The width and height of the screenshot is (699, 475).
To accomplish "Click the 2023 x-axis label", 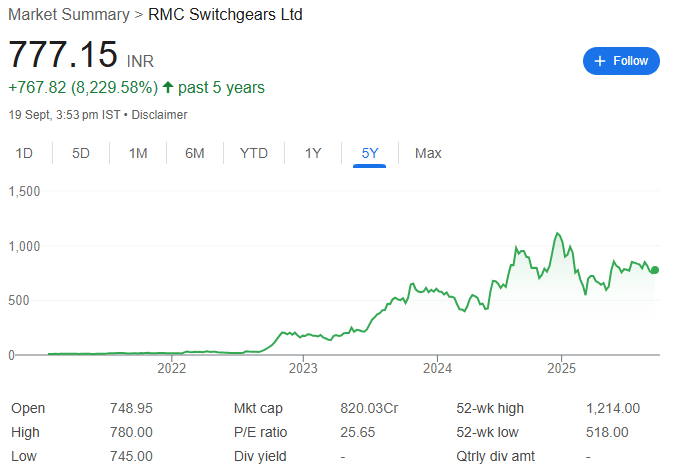I will point(303,369).
